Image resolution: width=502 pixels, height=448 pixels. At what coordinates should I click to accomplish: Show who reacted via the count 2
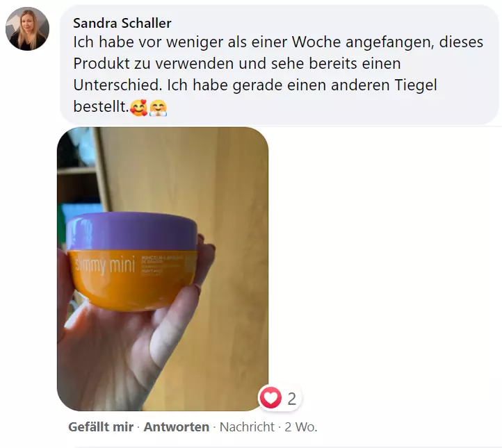click(291, 399)
